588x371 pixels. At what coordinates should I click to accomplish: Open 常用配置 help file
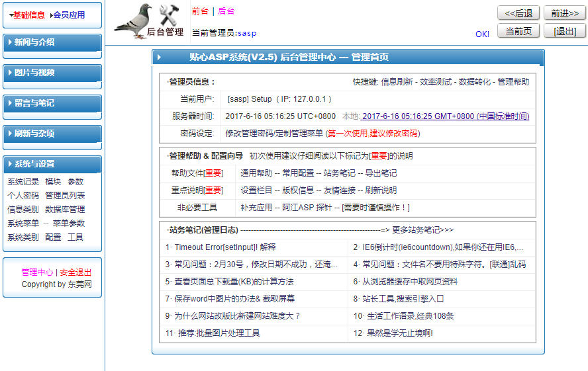[x=298, y=173]
